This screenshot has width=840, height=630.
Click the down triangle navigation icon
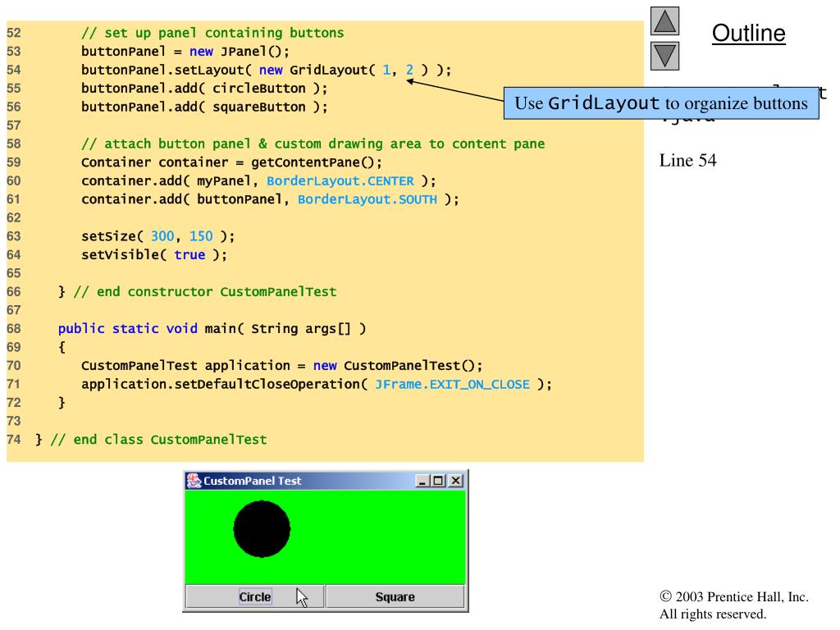coord(664,57)
